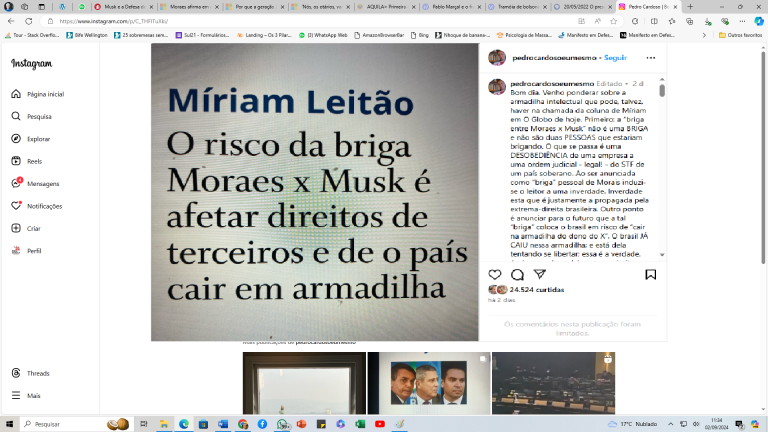The height and width of the screenshot is (432, 768).
Task: Click the caption scrollbar down arrow
Action: click(662, 255)
